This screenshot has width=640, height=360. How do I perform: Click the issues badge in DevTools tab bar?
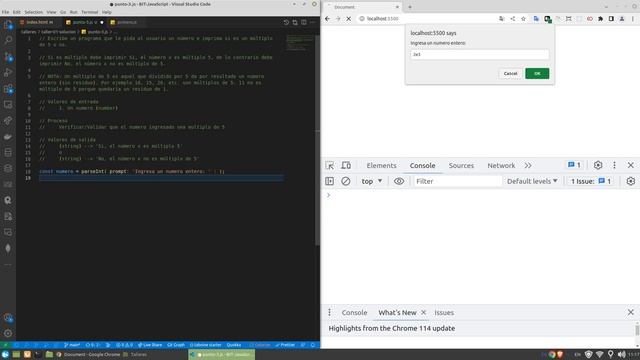coord(574,165)
